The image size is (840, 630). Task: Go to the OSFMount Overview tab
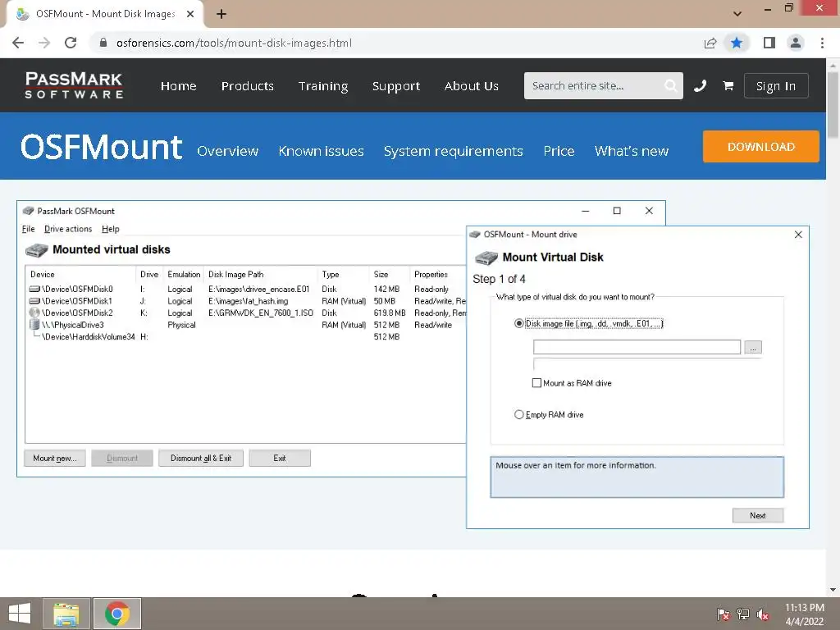(x=228, y=151)
